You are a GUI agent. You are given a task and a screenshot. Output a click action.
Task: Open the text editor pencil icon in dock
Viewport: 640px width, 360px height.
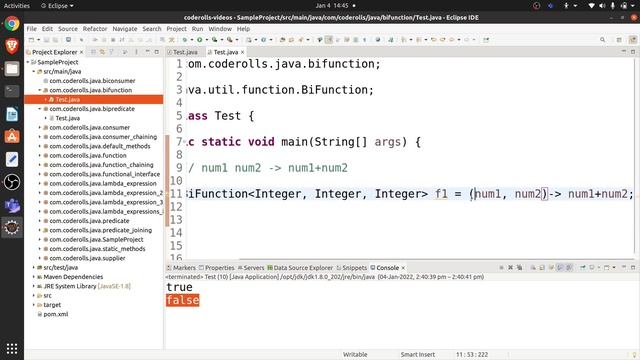12,159
